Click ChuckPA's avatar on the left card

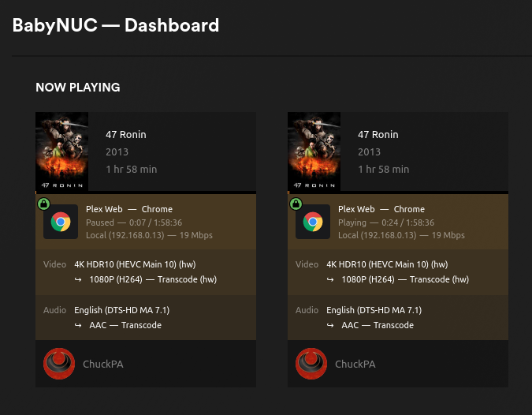[x=58, y=364]
